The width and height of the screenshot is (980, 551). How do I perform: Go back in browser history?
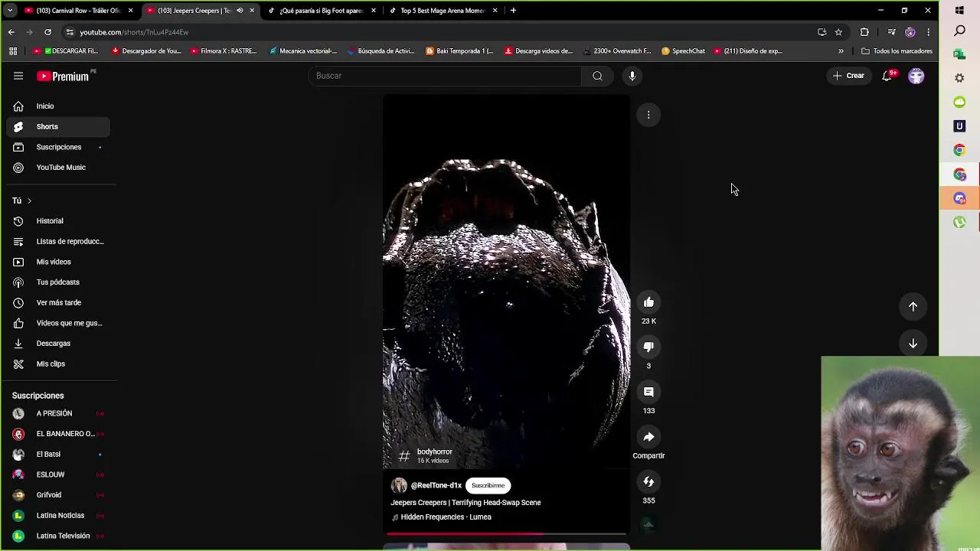(x=11, y=32)
